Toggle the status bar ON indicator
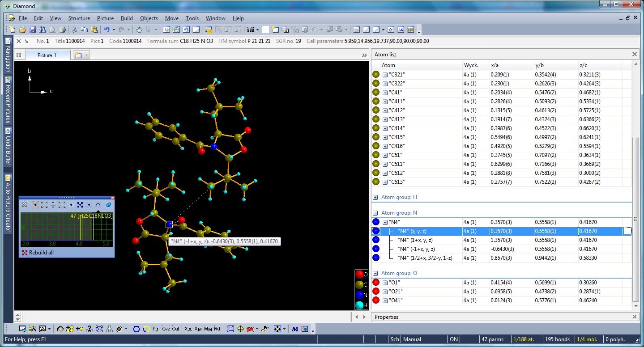 point(453,339)
